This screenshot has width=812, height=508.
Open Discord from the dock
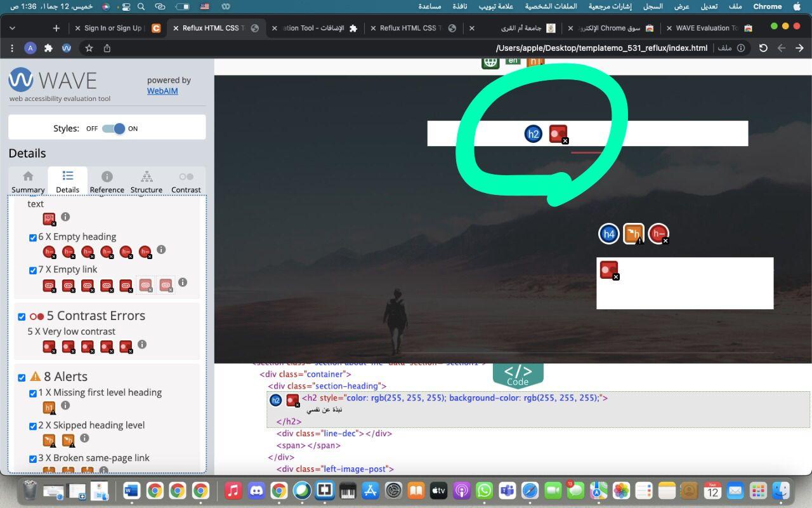click(x=256, y=491)
